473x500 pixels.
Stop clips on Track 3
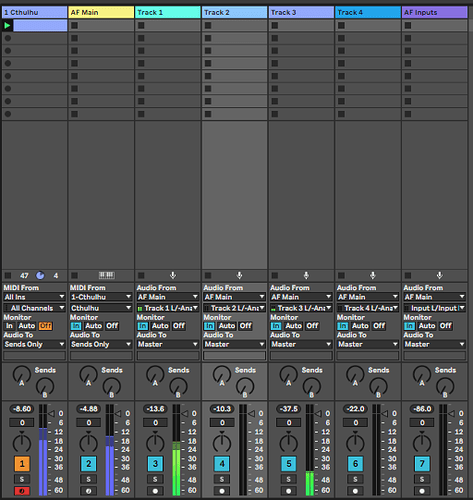[275, 275]
